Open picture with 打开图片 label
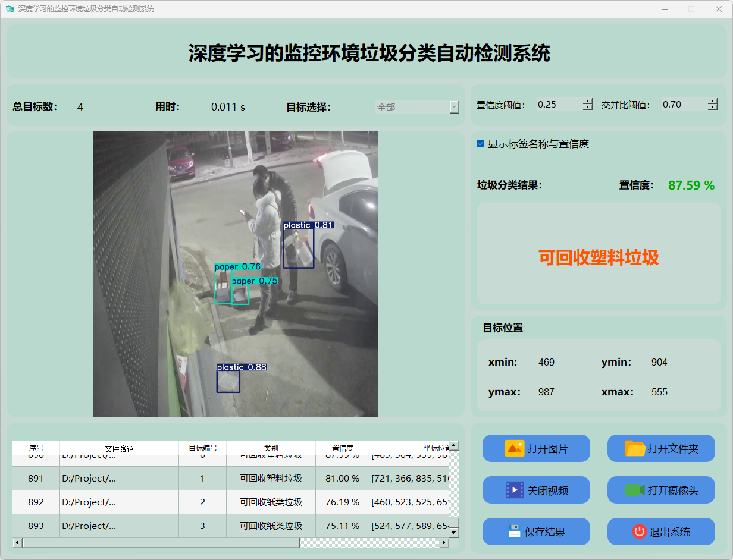Image resolution: width=733 pixels, height=560 pixels. 547,449
